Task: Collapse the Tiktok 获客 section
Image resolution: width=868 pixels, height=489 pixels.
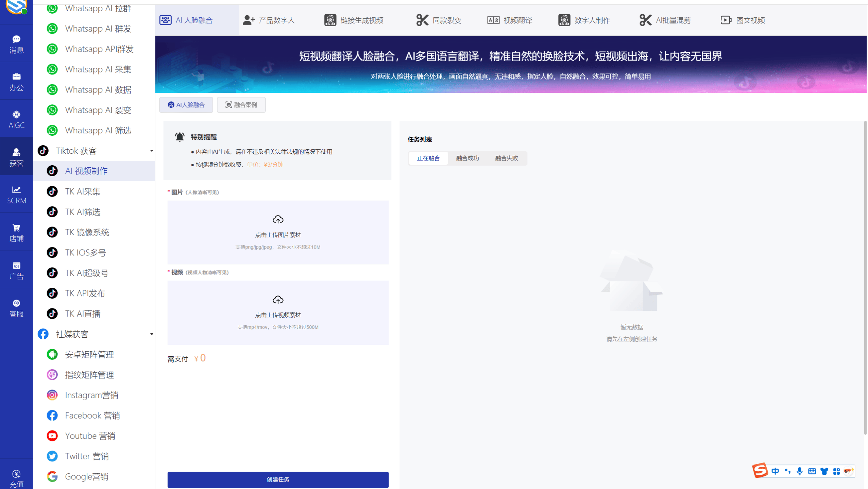Action: 152,151
